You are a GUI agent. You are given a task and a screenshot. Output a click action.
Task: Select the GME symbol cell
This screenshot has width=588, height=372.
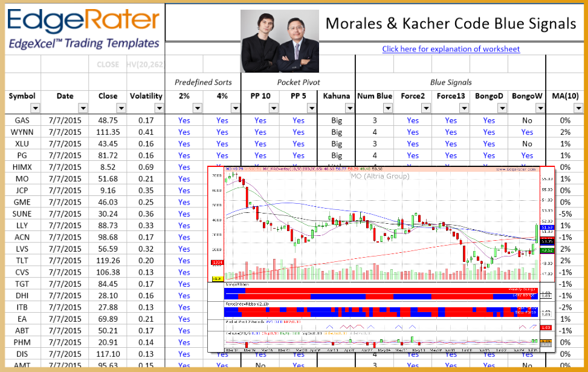(x=22, y=202)
